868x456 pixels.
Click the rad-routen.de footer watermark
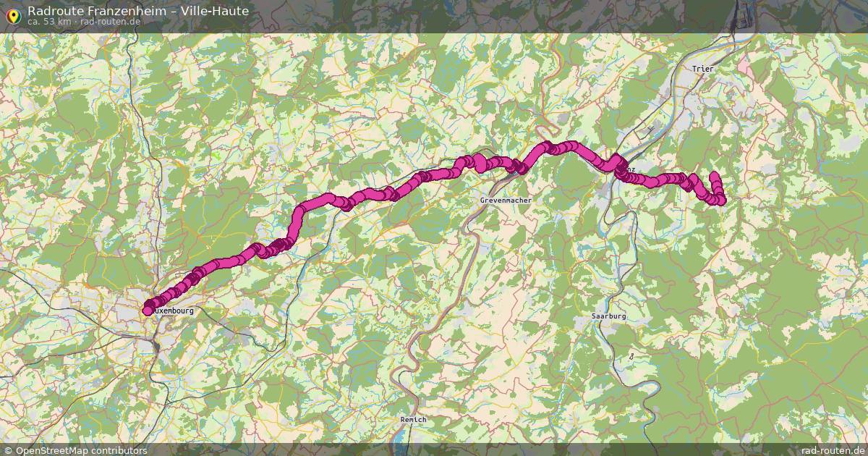pyautogui.click(x=833, y=450)
